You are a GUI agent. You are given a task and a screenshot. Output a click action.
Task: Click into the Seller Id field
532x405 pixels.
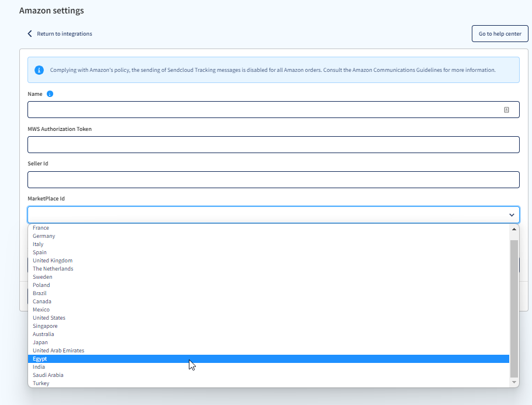click(x=274, y=180)
